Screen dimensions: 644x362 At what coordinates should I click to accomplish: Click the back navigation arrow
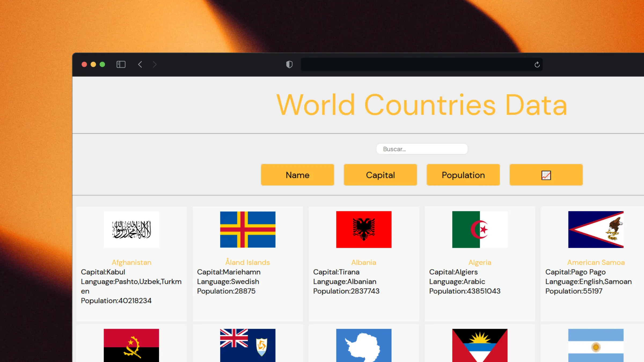coord(140,64)
